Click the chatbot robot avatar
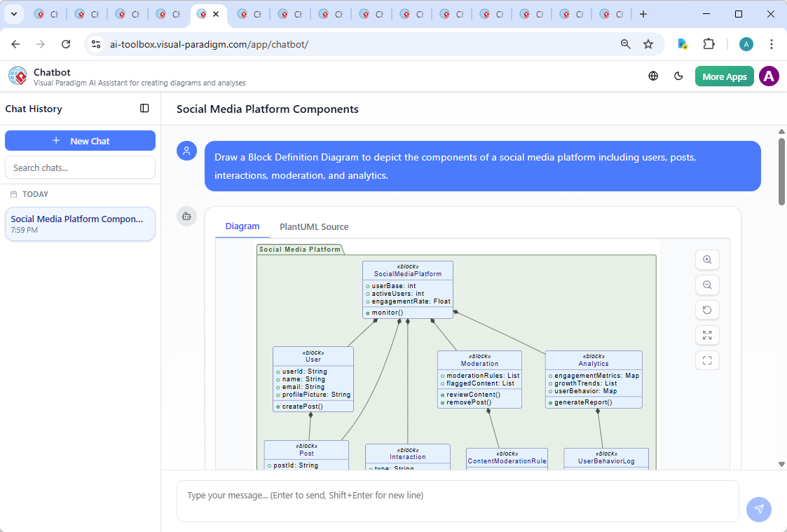 (186, 217)
